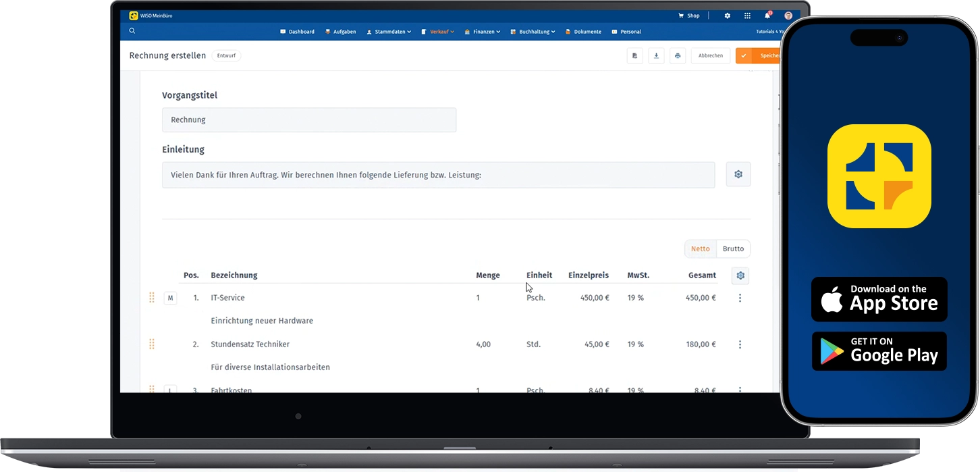Viewport: 980px width, 472px height.
Task: Click the drag handle of IT-Service row
Action: (x=152, y=298)
